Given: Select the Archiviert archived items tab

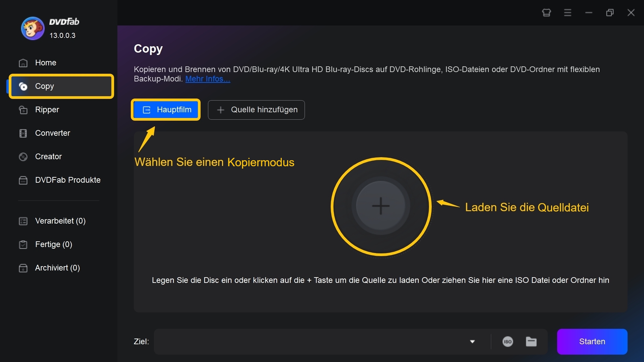Looking at the screenshot, I should pyautogui.click(x=57, y=267).
